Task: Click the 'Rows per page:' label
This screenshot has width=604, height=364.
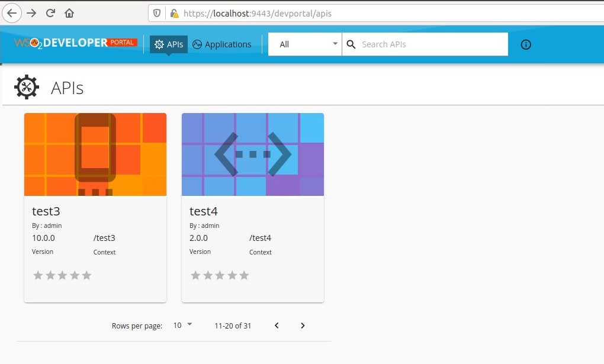Action: click(137, 326)
